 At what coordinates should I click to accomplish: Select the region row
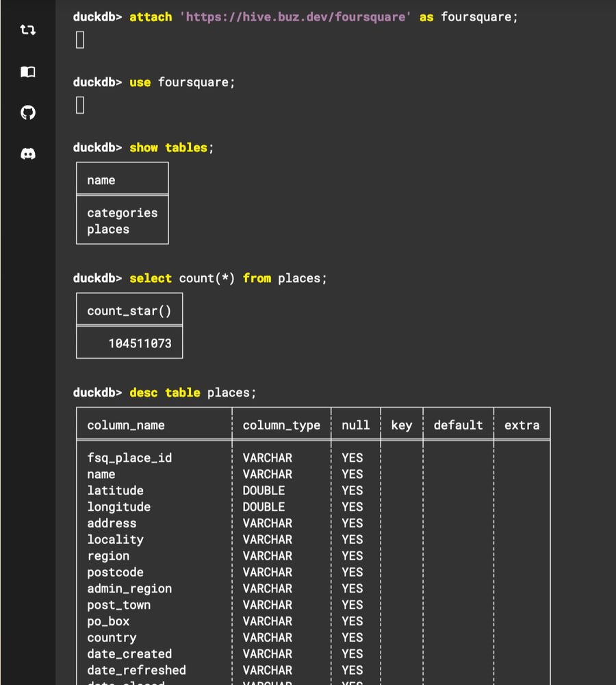313,556
